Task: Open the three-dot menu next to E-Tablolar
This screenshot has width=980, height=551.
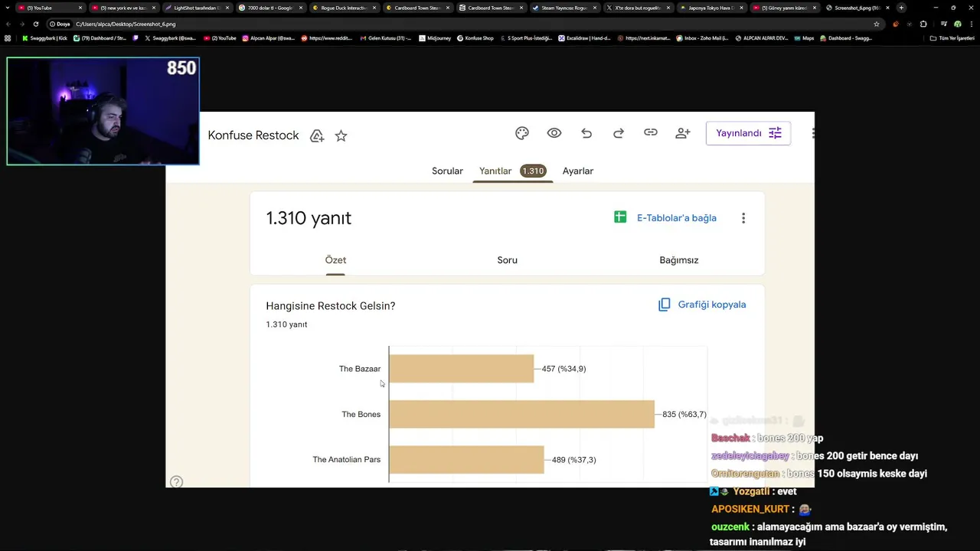Action: click(x=743, y=218)
